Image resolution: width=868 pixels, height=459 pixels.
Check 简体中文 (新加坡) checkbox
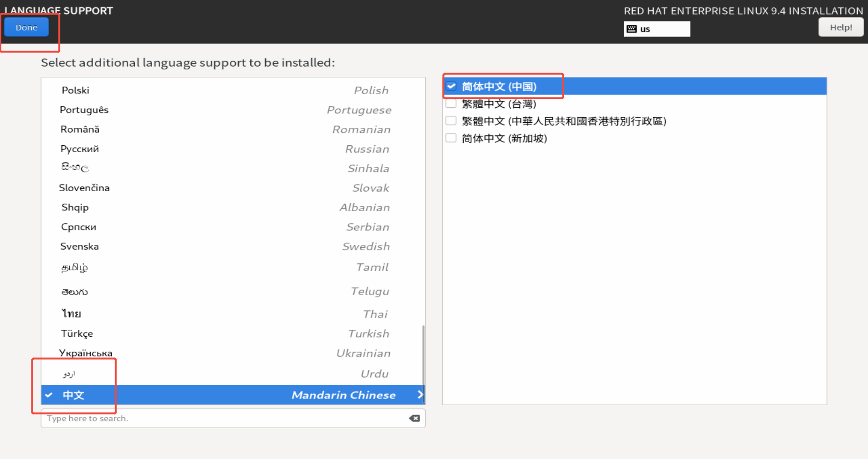451,138
